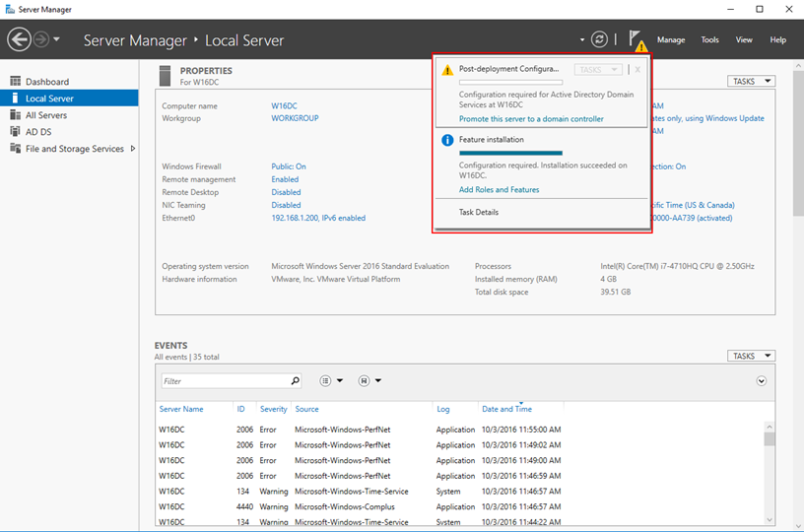Select the 11:55:00 AM PerfNet error event
Viewport: 804px width, 532px height.
360,430
